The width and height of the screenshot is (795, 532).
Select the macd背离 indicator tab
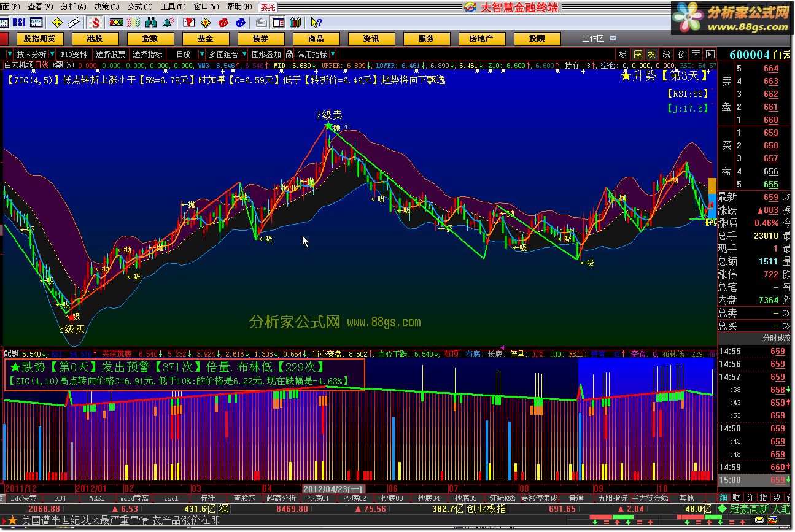coord(134,498)
